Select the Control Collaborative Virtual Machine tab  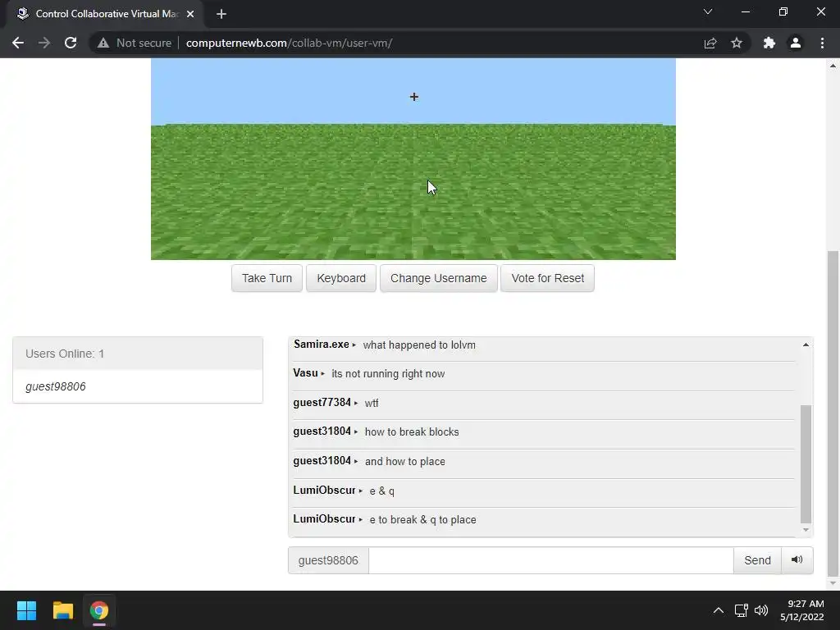105,14
